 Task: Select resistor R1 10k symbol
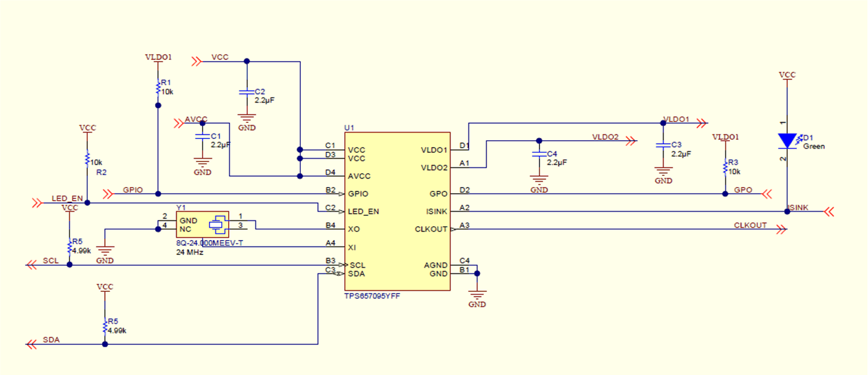tap(158, 88)
